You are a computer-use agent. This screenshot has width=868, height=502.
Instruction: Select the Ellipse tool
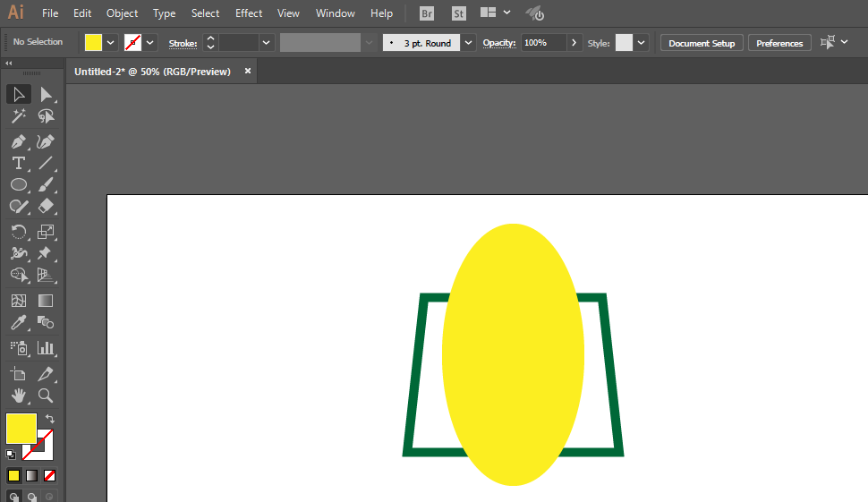(x=18, y=185)
